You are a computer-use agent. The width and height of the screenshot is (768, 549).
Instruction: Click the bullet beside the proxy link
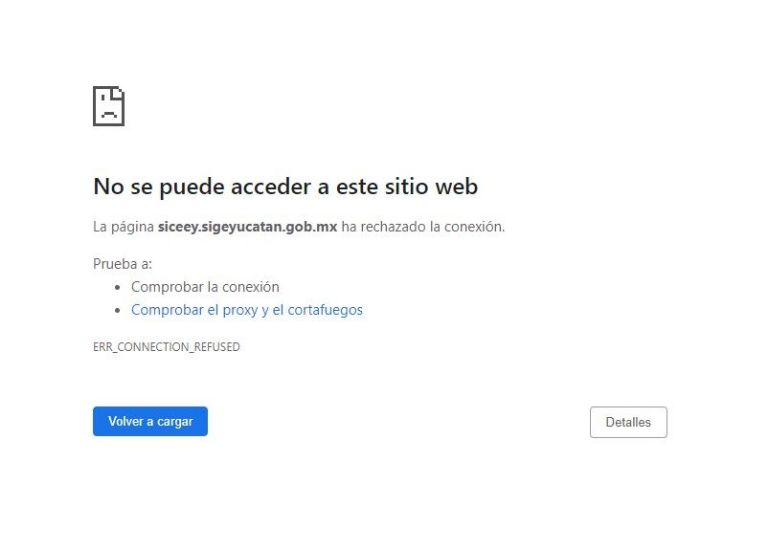pos(119,311)
